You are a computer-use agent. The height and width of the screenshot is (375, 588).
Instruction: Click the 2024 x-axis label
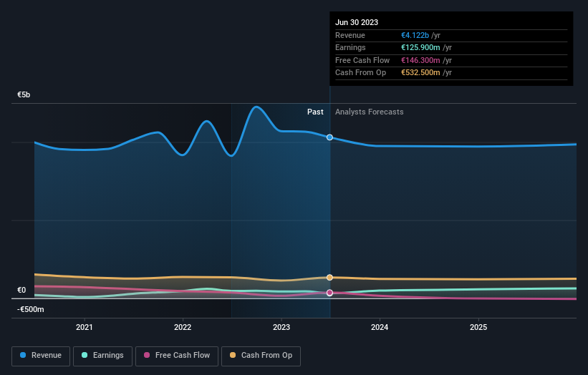[380, 327]
